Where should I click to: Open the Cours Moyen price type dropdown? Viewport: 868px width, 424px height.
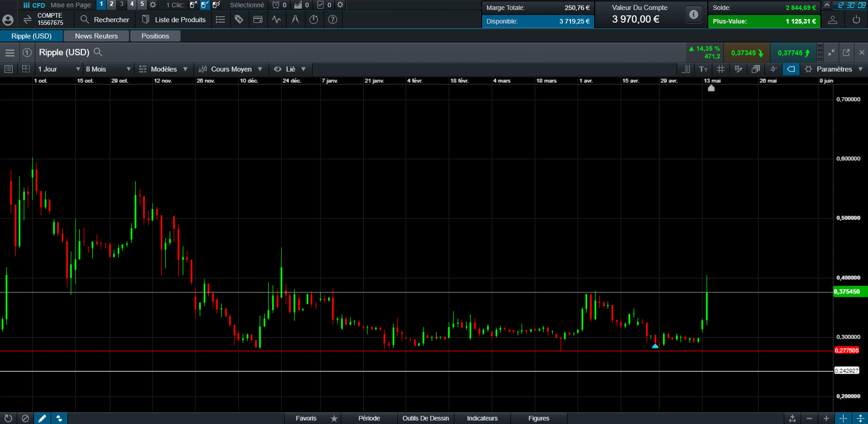(231, 69)
